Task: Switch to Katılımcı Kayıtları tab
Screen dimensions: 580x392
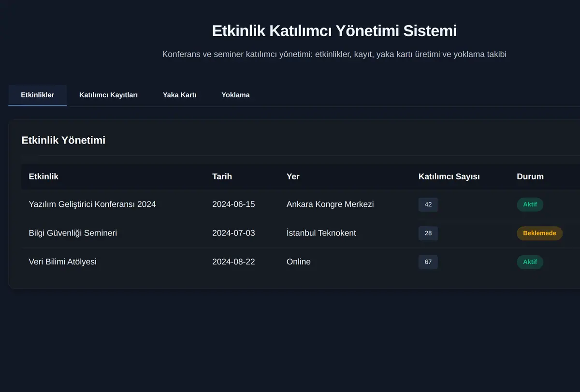Action: click(x=108, y=95)
